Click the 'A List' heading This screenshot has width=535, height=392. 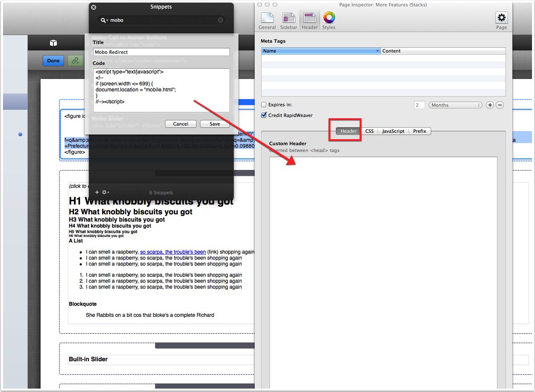coord(76,241)
